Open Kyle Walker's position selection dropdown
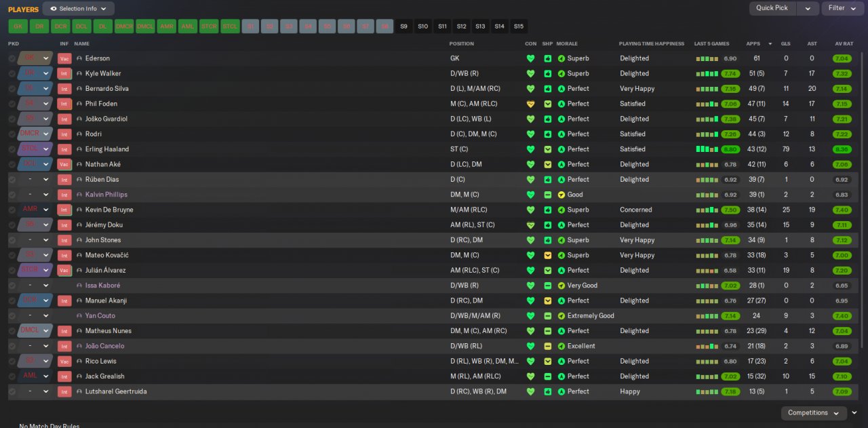Viewport: 868px width, 428px height. 35,73
